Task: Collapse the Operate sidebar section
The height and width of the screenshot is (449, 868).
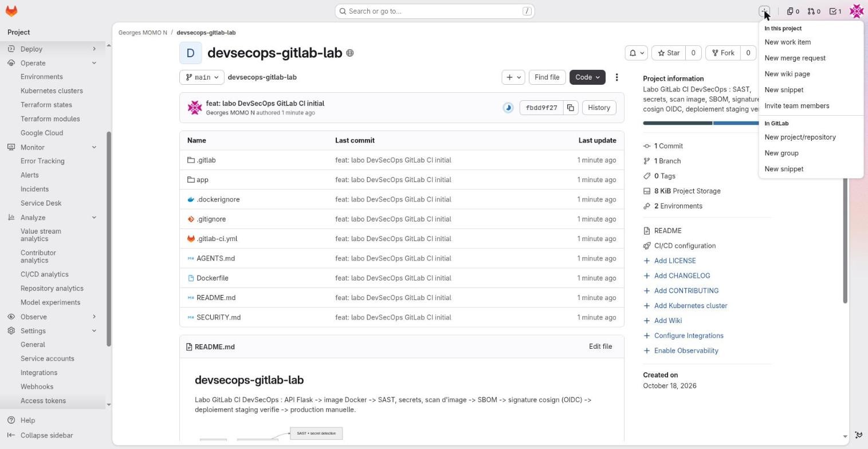Action: 52,63
